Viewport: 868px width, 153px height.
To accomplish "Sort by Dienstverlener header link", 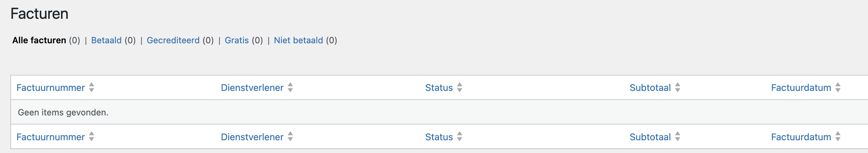I will (252, 88).
